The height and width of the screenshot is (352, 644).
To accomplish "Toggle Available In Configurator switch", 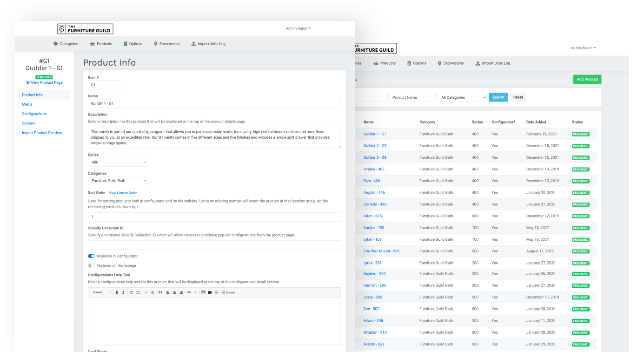I will point(91,256).
